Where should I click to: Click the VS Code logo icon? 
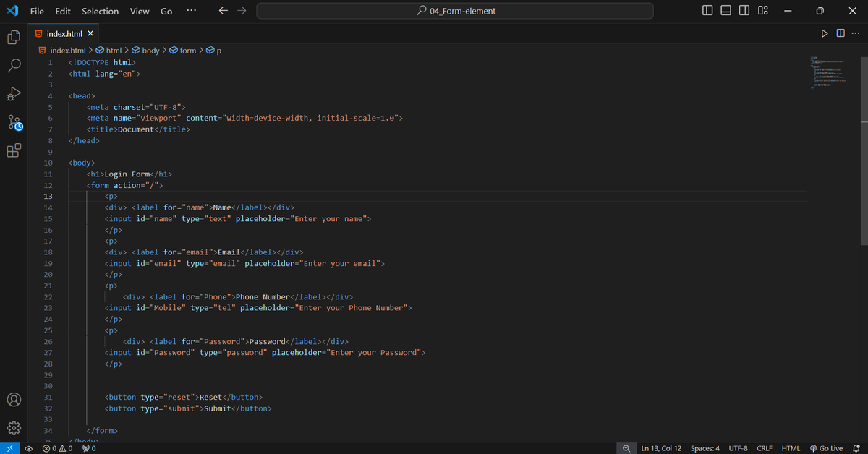point(12,11)
